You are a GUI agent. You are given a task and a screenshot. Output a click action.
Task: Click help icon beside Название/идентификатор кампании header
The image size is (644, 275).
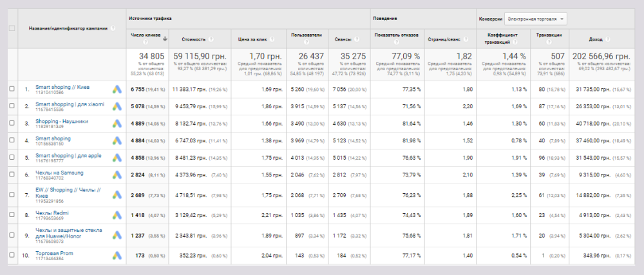[x=113, y=28]
